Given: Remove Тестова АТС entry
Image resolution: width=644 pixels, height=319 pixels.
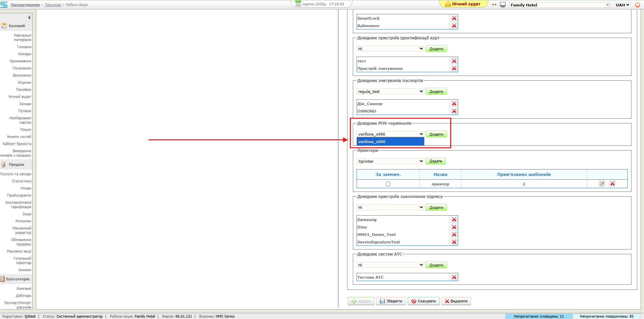Looking at the screenshot, I should pyautogui.click(x=454, y=277).
